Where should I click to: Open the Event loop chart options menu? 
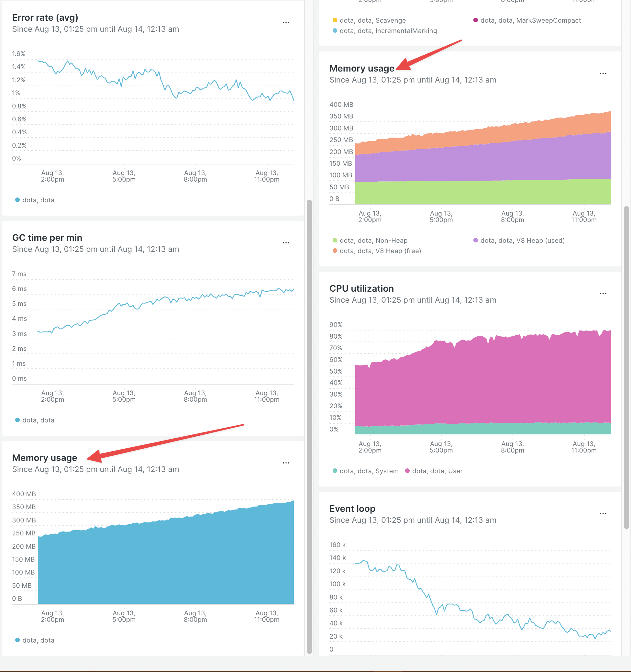(603, 513)
